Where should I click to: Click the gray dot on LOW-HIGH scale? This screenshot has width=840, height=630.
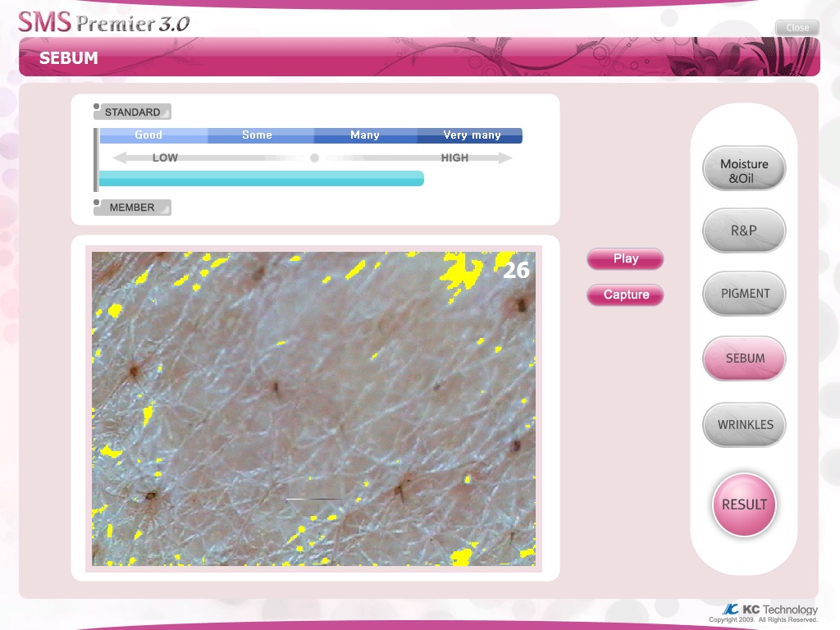pyautogui.click(x=314, y=157)
